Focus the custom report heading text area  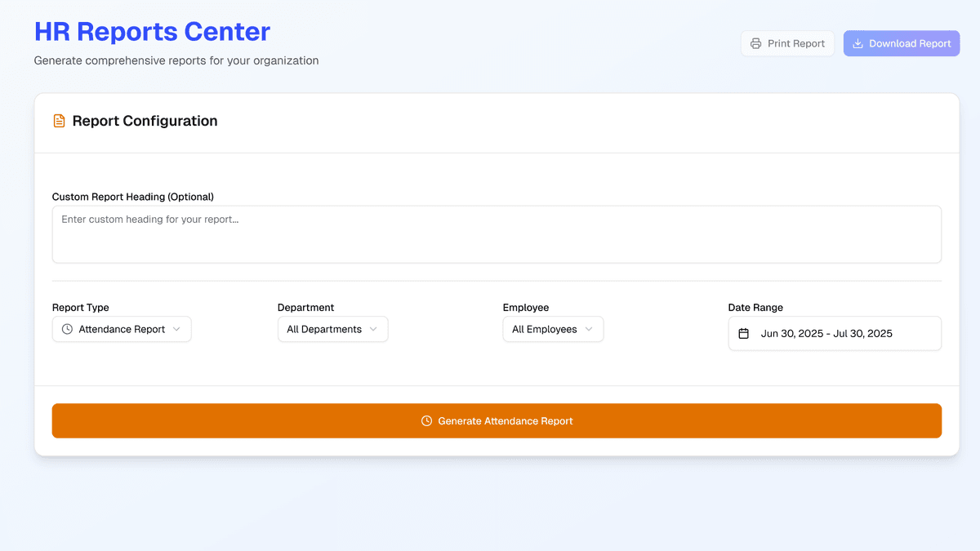[497, 234]
